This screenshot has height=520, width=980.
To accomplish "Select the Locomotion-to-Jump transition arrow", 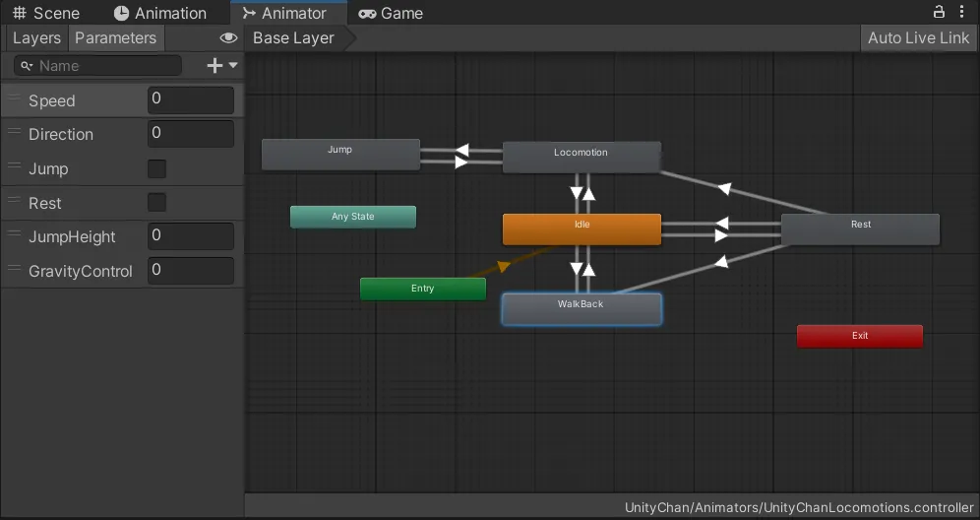I will click(461, 150).
